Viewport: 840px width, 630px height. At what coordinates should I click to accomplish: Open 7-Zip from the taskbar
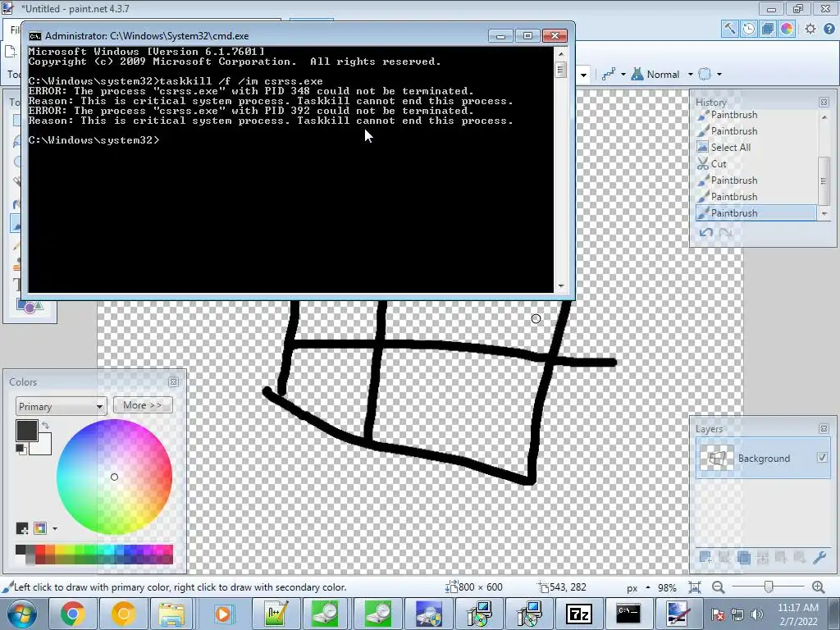[x=578, y=614]
